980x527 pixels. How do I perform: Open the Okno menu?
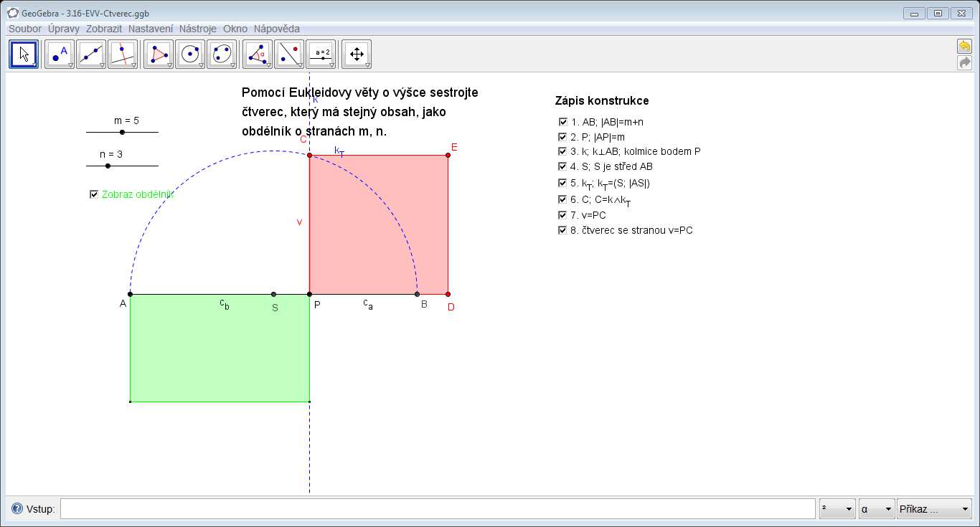235,29
